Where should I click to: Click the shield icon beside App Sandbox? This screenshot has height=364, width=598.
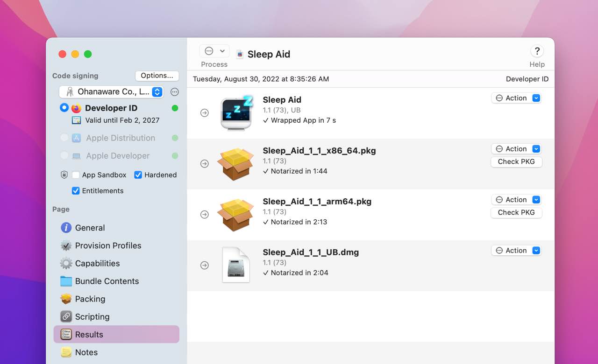pos(64,175)
